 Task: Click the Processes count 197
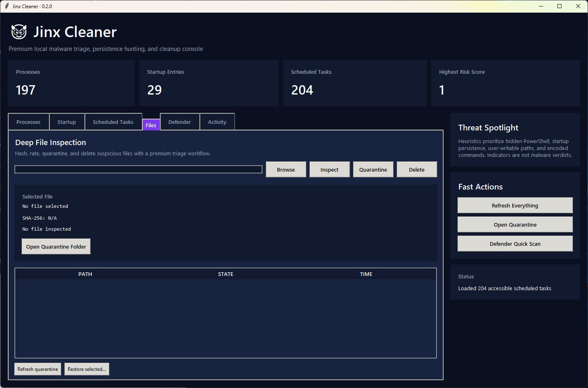[25, 90]
